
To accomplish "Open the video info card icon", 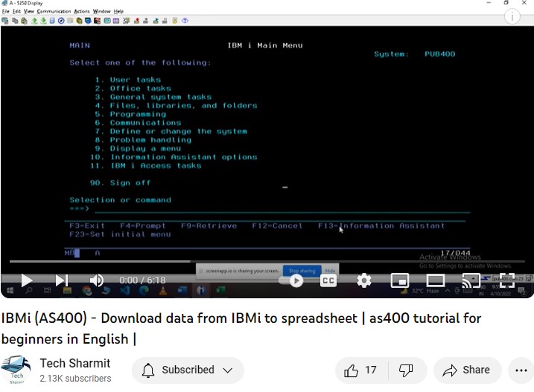I will coord(512,16).
